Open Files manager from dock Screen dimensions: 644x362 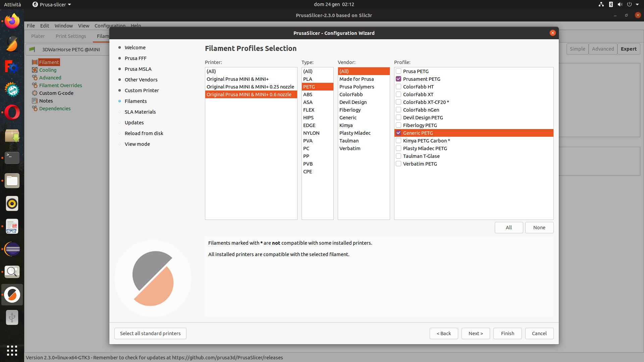click(12, 181)
